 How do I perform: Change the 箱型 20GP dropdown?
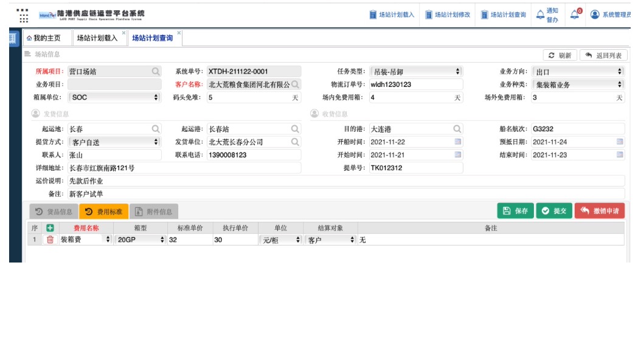(x=140, y=240)
